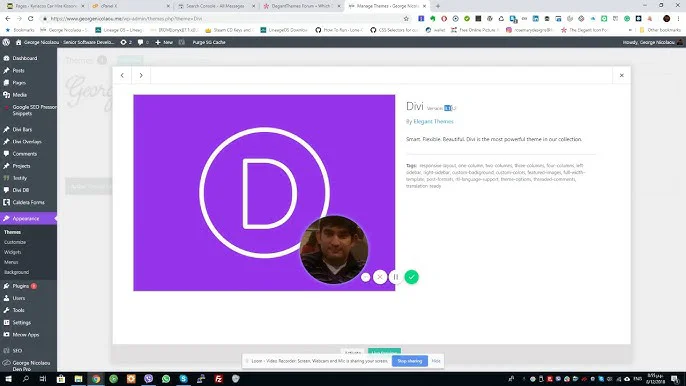Open Viber from the taskbar

(x=148, y=379)
